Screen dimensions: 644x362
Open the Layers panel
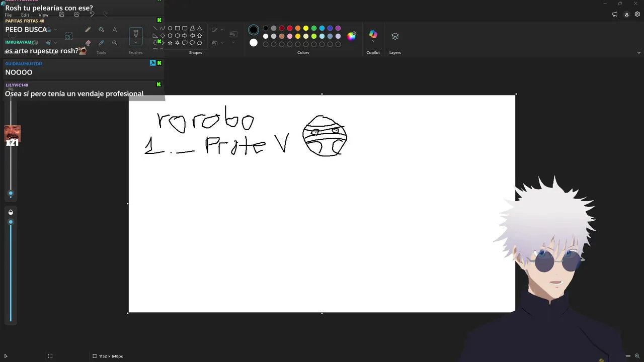point(395,36)
